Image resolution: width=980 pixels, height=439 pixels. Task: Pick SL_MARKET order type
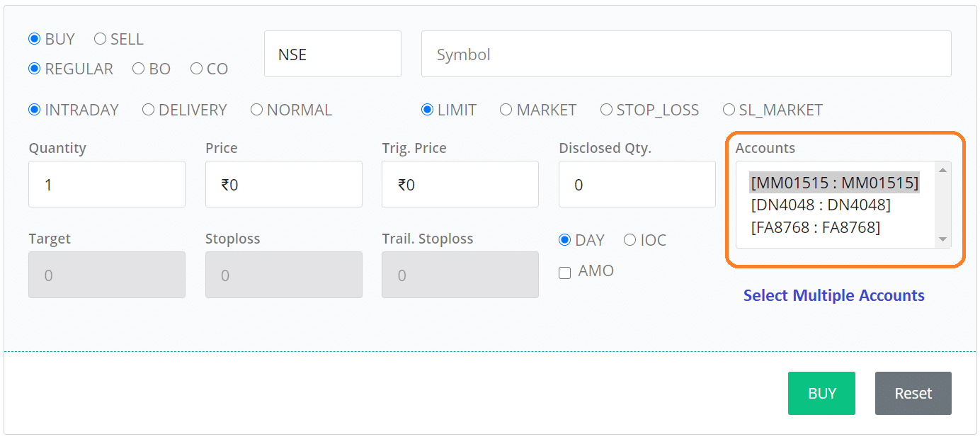[729, 110]
